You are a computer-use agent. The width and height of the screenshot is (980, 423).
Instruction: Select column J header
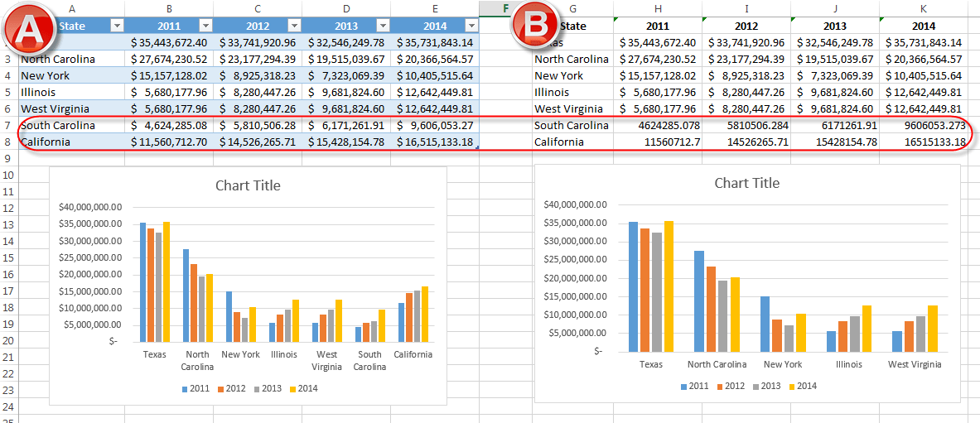click(835, 9)
